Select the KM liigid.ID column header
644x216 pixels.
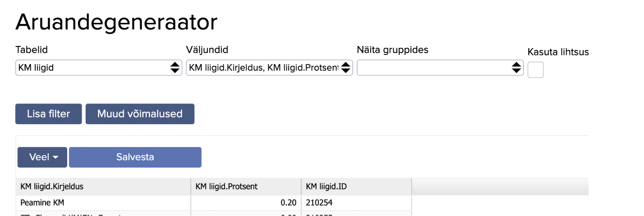[356, 186]
